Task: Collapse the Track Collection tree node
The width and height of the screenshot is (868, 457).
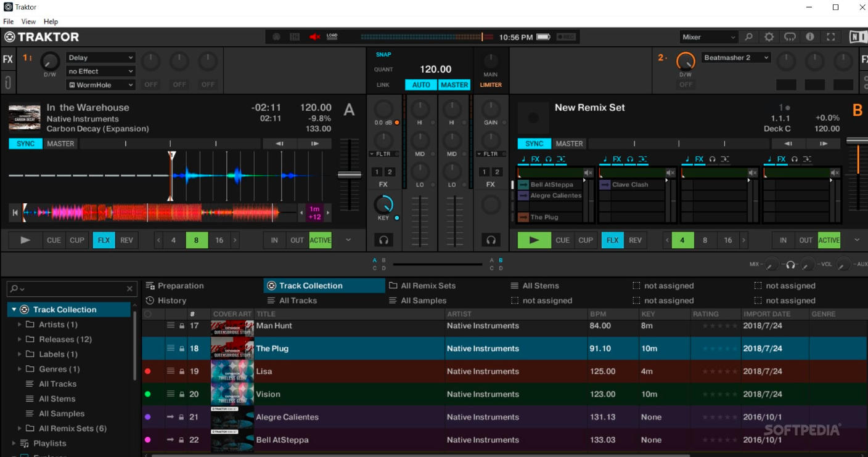Action: pyautogui.click(x=14, y=310)
